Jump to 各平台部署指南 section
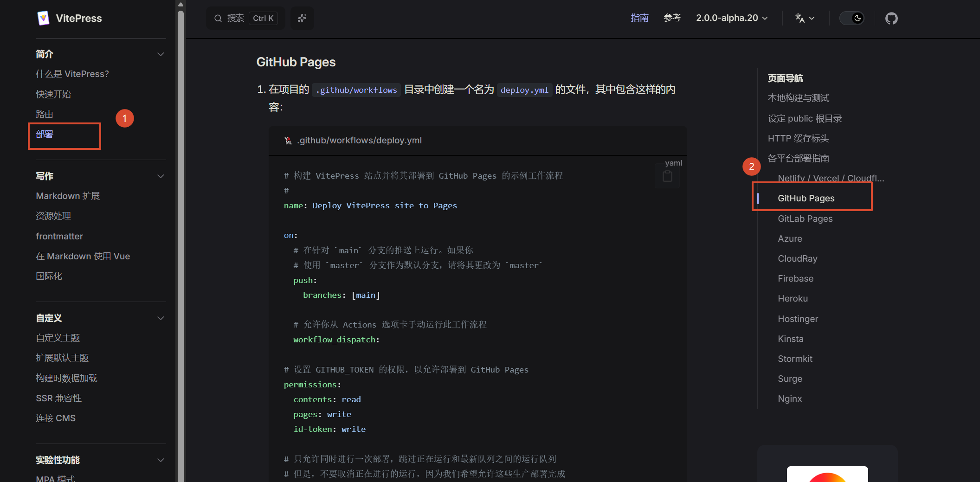Viewport: 980px width, 482px height. (799, 158)
